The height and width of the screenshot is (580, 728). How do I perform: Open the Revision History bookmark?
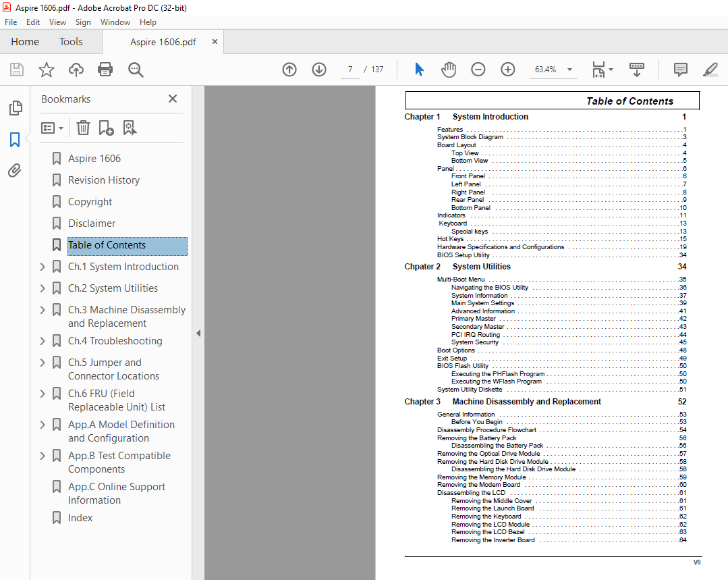click(104, 180)
